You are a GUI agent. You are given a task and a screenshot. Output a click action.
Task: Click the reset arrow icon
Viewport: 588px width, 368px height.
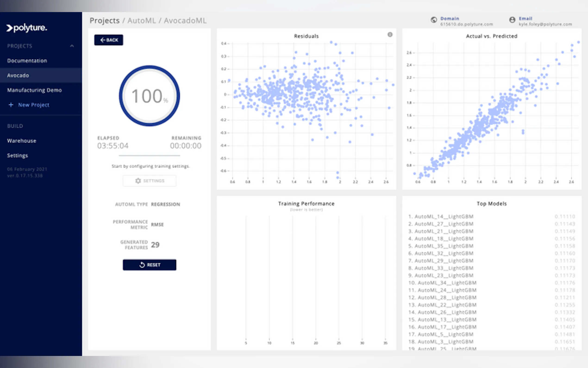pos(142,265)
